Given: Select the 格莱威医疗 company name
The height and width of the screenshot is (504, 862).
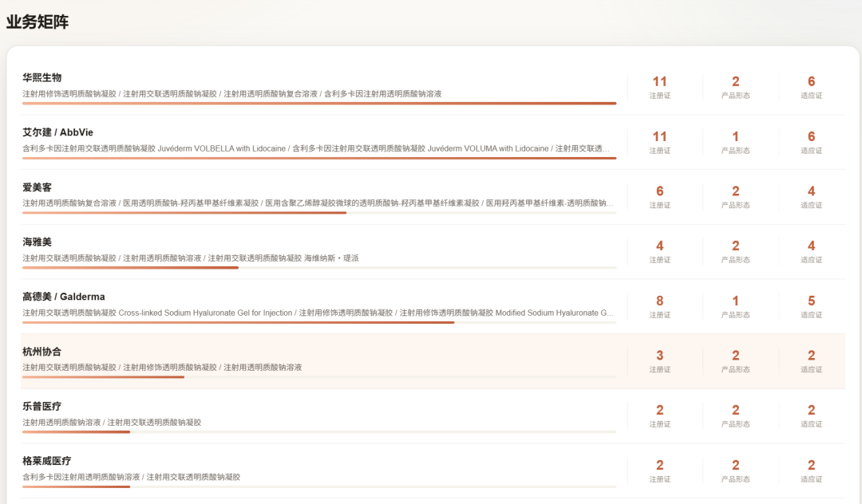Looking at the screenshot, I should [x=47, y=461].
